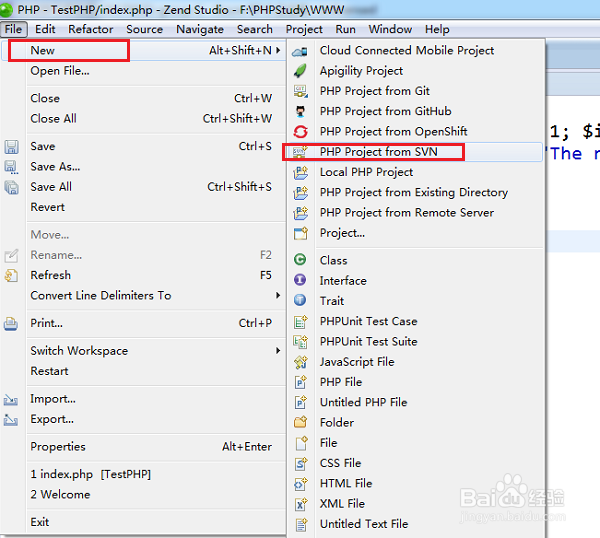This screenshot has width=600, height=538.
Task: Click the Local PHP Project folder icon
Action: (300, 172)
